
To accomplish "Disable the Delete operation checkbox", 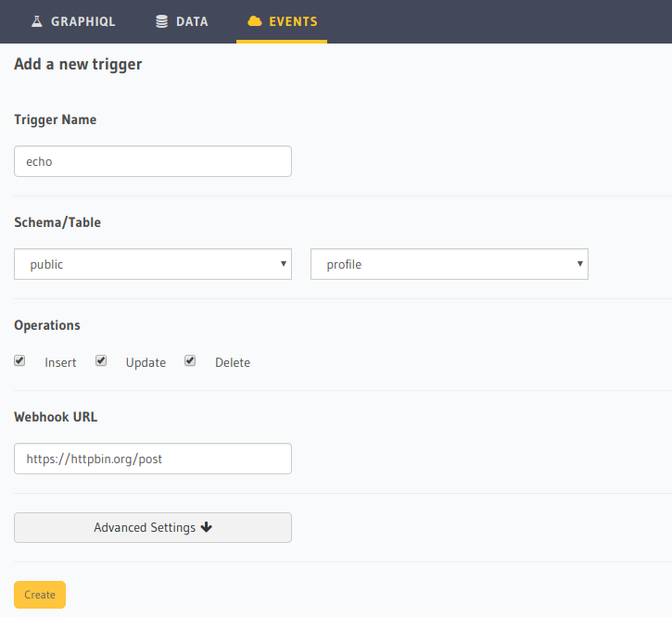I will [x=190, y=361].
